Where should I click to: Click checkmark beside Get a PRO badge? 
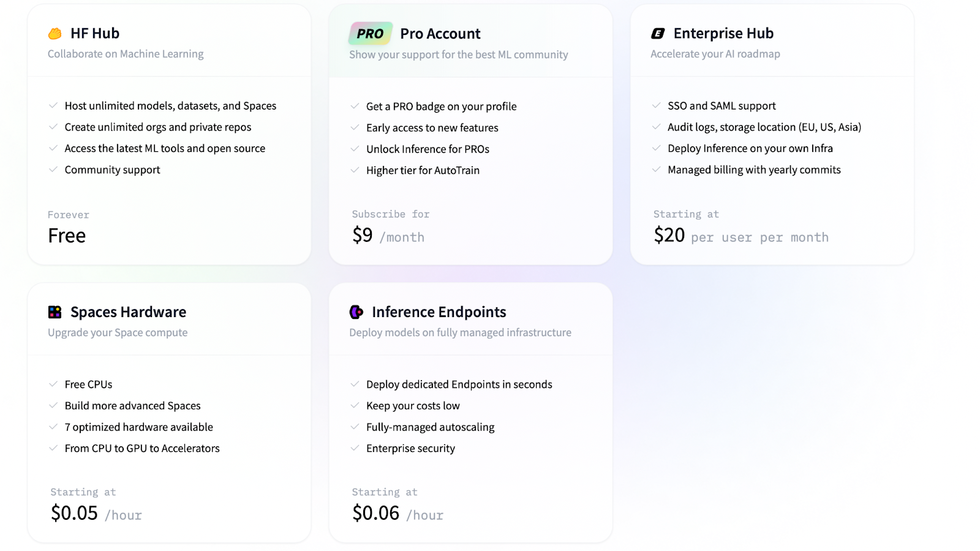point(355,106)
